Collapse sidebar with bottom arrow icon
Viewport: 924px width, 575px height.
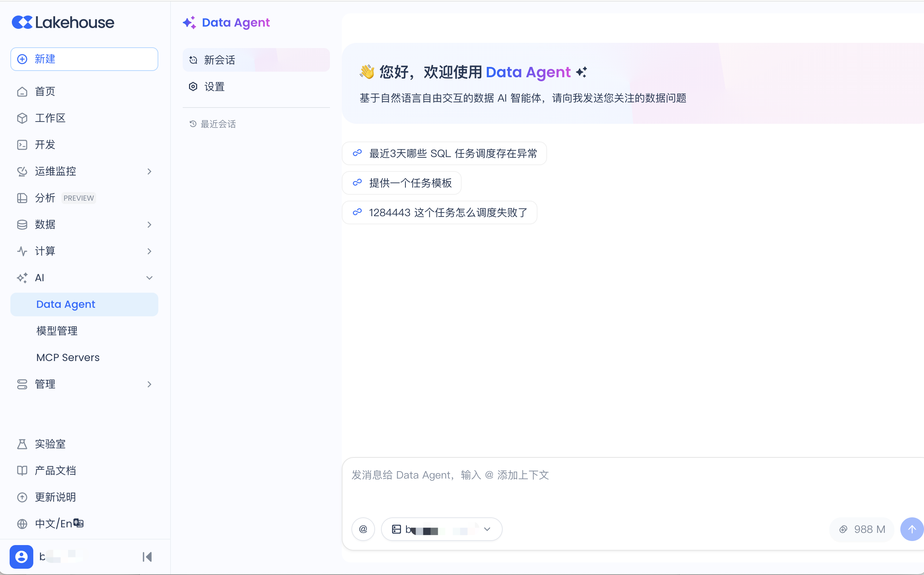[147, 557]
